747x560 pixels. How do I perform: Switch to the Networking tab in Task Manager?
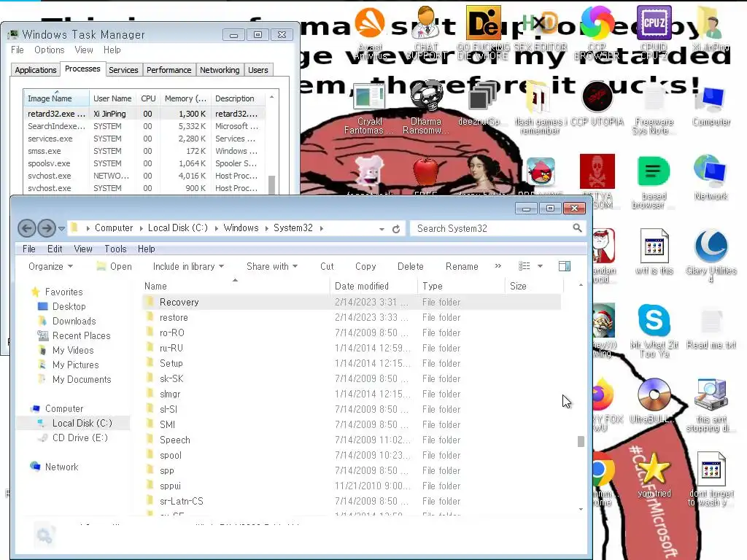click(220, 70)
